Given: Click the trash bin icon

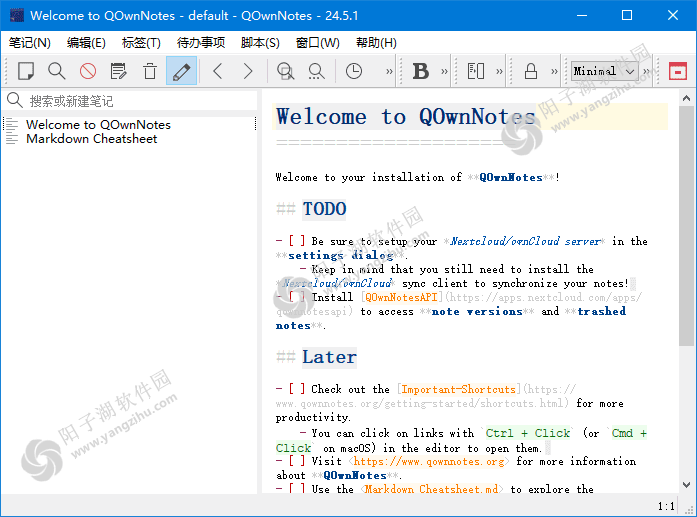Looking at the screenshot, I should click(150, 71).
